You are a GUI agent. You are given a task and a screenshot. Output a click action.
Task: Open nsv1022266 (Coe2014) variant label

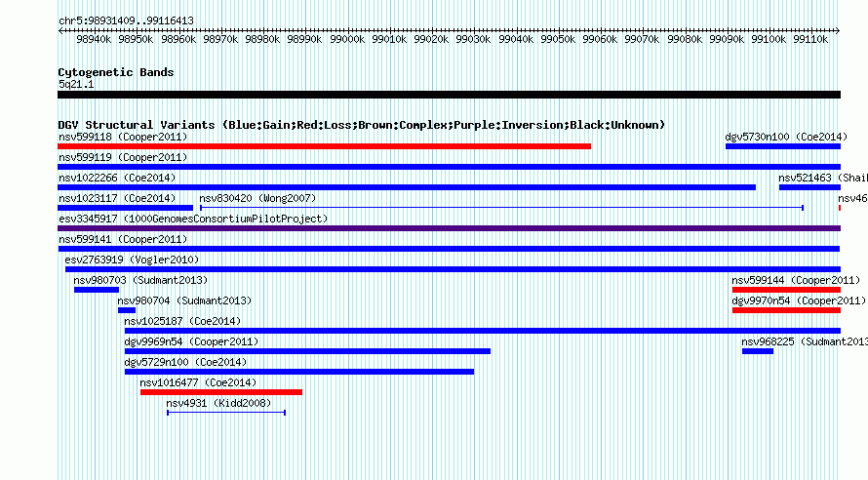(x=117, y=178)
